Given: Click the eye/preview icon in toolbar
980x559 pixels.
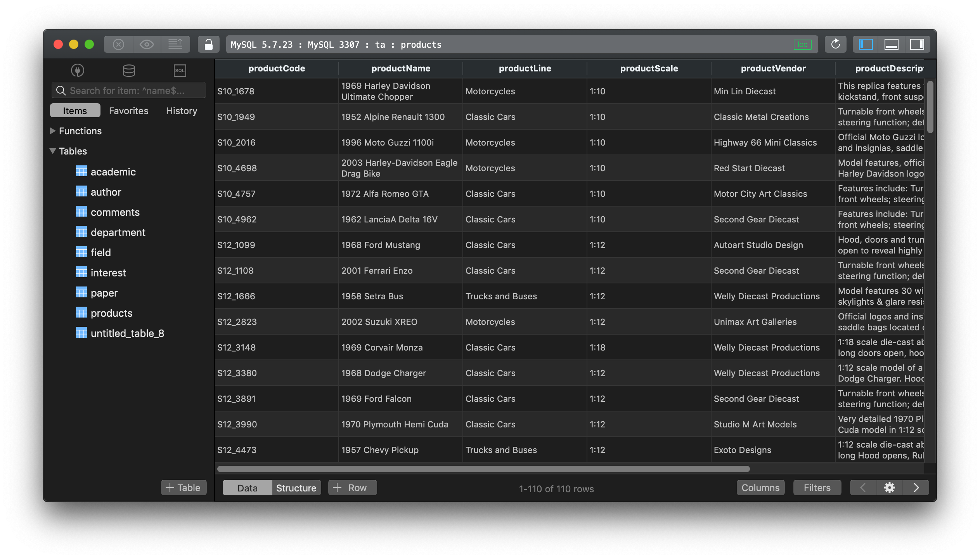Looking at the screenshot, I should [147, 44].
